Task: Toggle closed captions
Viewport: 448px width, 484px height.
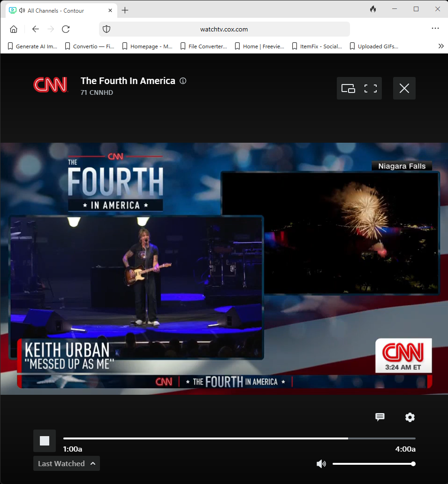Action: click(x=380, y=417)
